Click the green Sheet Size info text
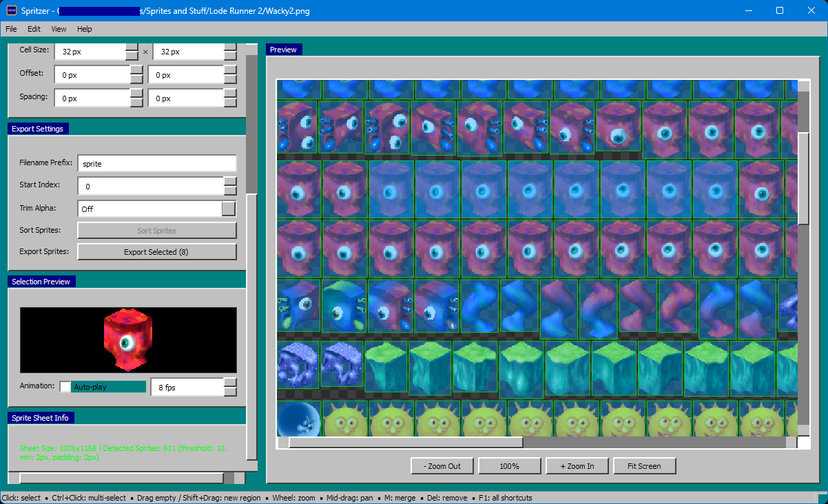Viewport: 828px width, 504px height. pyautogui.click(x=123, y=452)
